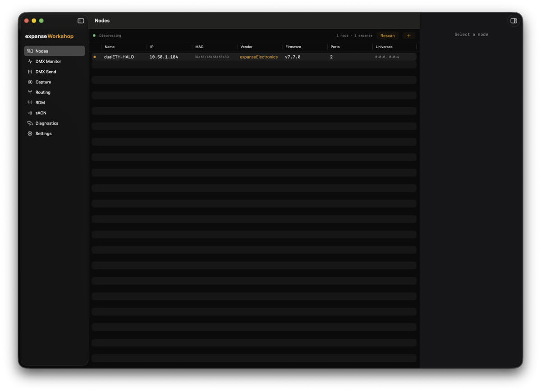Click the Nodes icon in sidebar
Viewport: 541px width, 392px height.
[30, 51]
